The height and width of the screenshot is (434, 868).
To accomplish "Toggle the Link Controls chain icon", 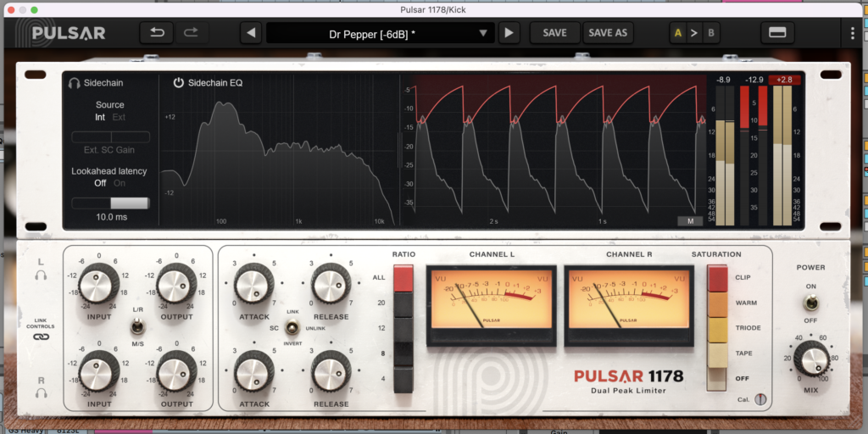I will (x=41, y=337).
